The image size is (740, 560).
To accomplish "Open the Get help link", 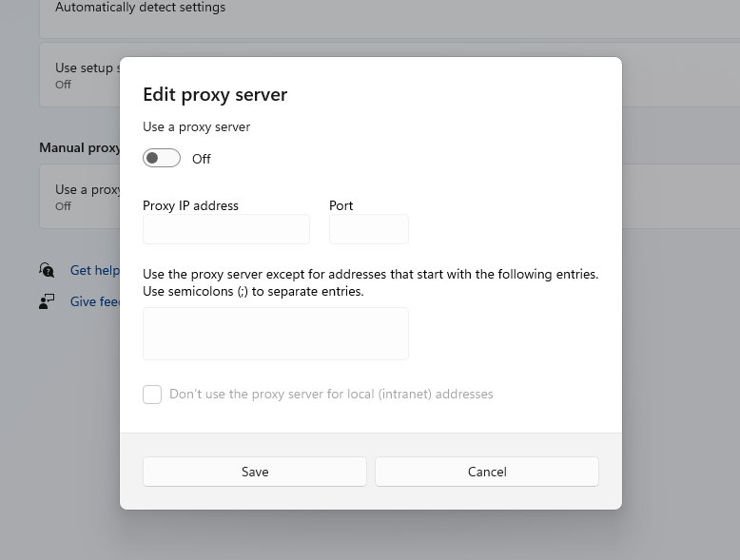I will 94,270.
